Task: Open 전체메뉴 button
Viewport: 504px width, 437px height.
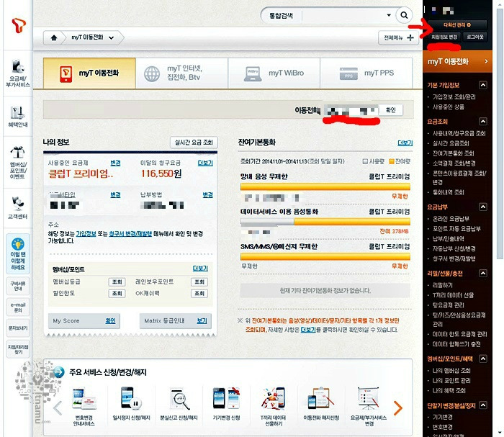Action: tap(399, 37)
